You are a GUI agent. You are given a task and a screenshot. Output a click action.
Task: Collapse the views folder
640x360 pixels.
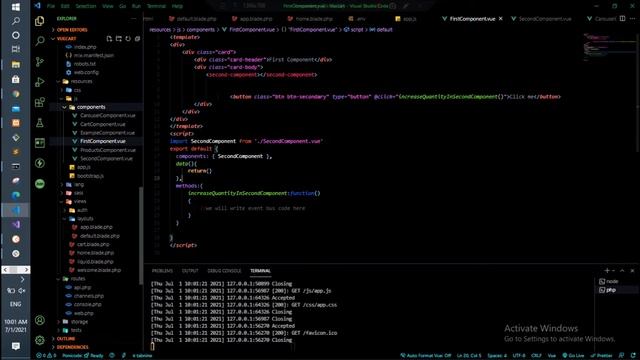[80, 201]
